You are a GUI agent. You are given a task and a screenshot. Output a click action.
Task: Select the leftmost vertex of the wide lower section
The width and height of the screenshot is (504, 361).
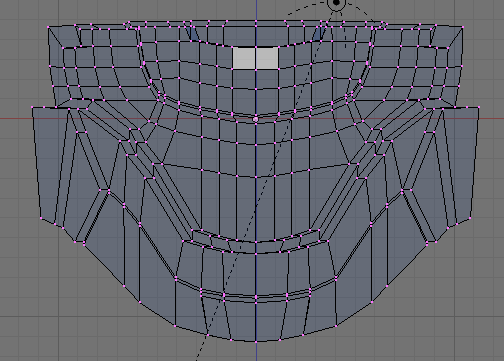[32, 107]
